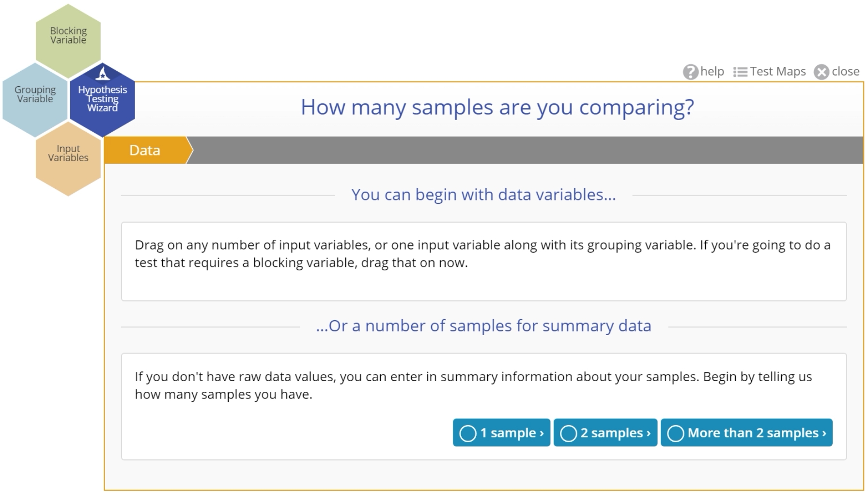Image resolution: width=868 pixels, height=493 pixels.
Task: Click the wizard hat icon
Action: [x=102, y=74]
